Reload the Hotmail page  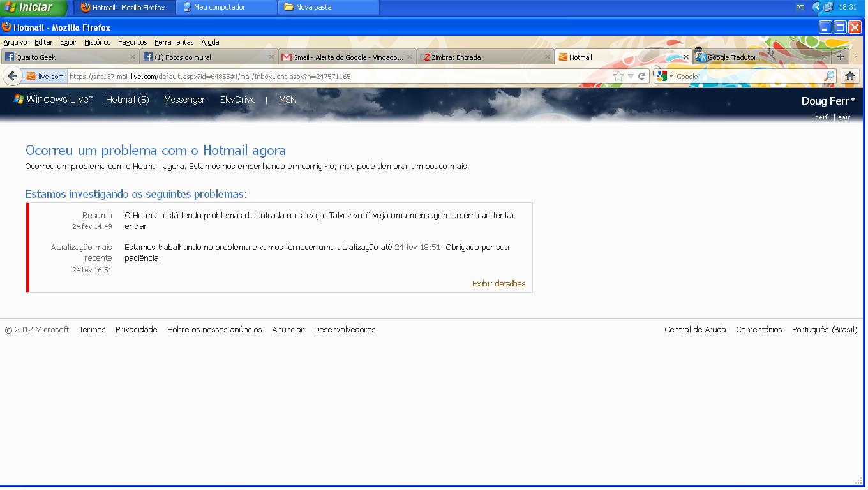tap(642, 76)
